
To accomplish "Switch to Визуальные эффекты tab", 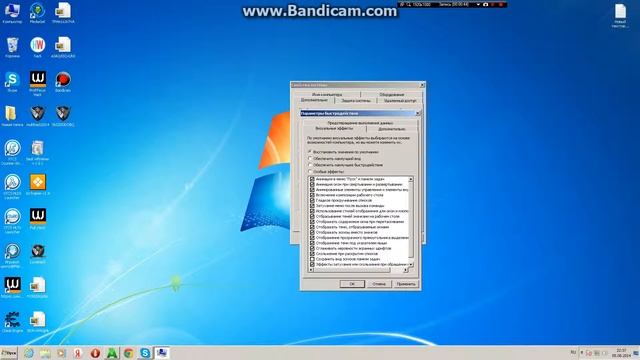I will pos(334,129).
